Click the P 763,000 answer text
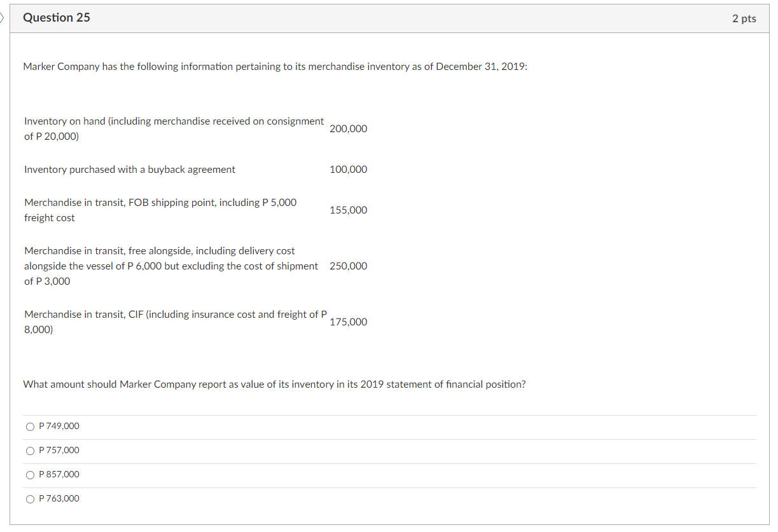 (x=59, y=499)
